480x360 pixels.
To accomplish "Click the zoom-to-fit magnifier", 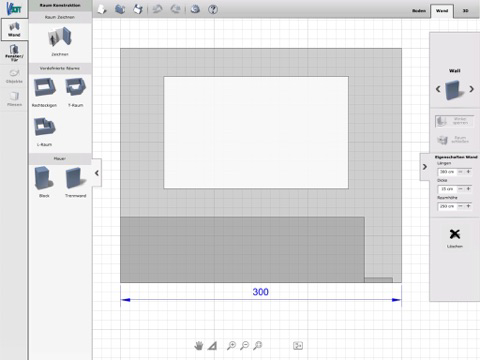I will click(x=257, y=346).
